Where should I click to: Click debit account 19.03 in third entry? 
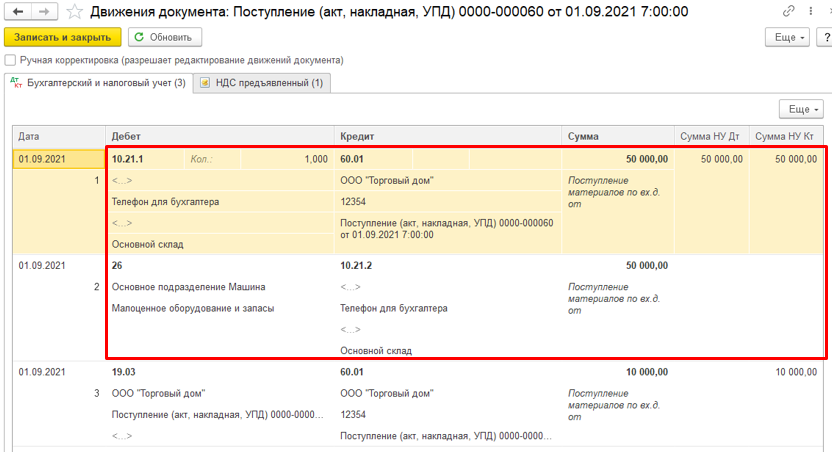tap(124, 373)
